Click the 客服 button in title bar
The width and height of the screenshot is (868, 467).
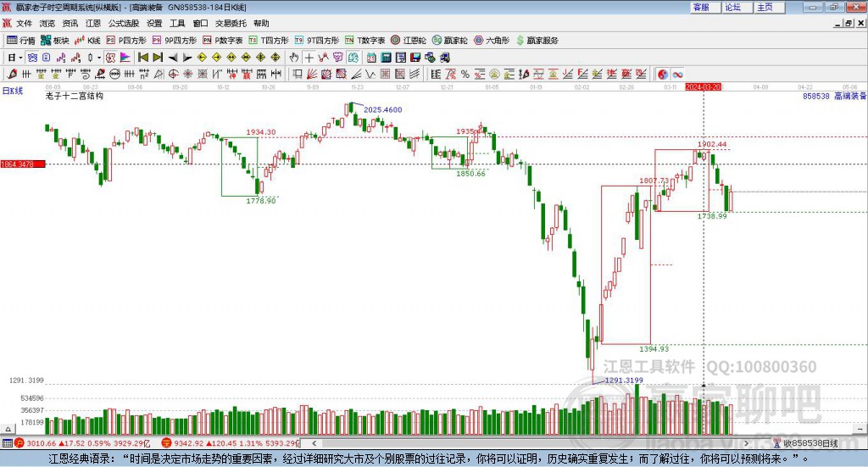[x=705, y=7]
